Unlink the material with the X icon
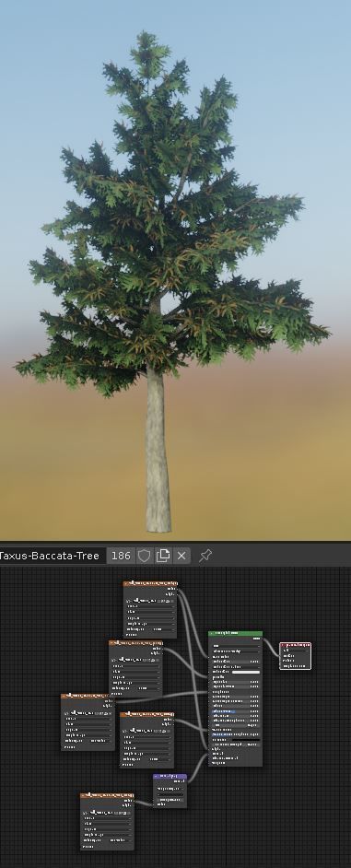Image resolution: width=351 pixels, height=868 pixels. tap(181, 556)
